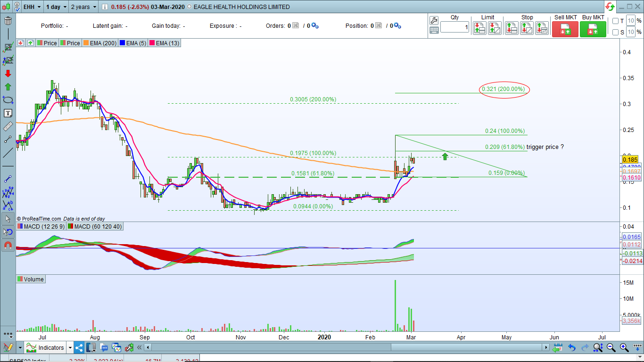644x362 pixels.
Task: Click the Qty input field
Action: [455, 27]
